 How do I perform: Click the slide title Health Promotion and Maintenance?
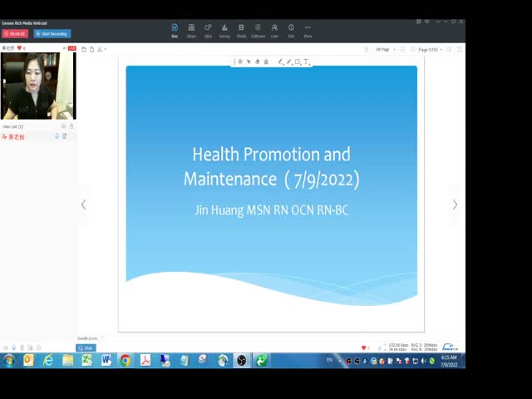pos(272,166)
